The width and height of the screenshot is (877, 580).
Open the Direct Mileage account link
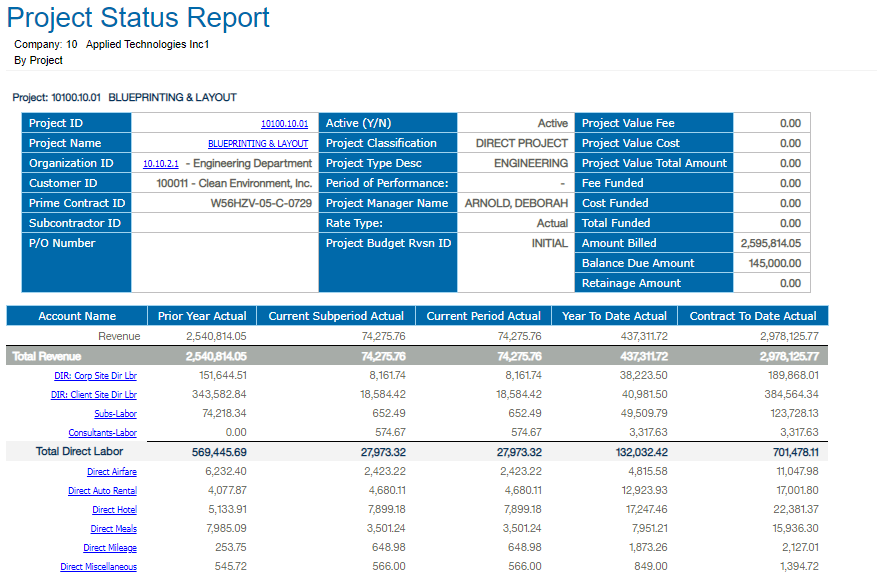(110, 548)
